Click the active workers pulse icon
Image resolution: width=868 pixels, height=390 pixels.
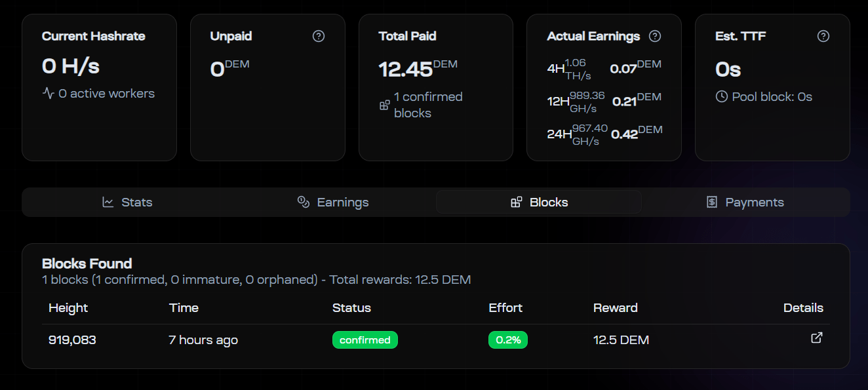click(49, 94)
